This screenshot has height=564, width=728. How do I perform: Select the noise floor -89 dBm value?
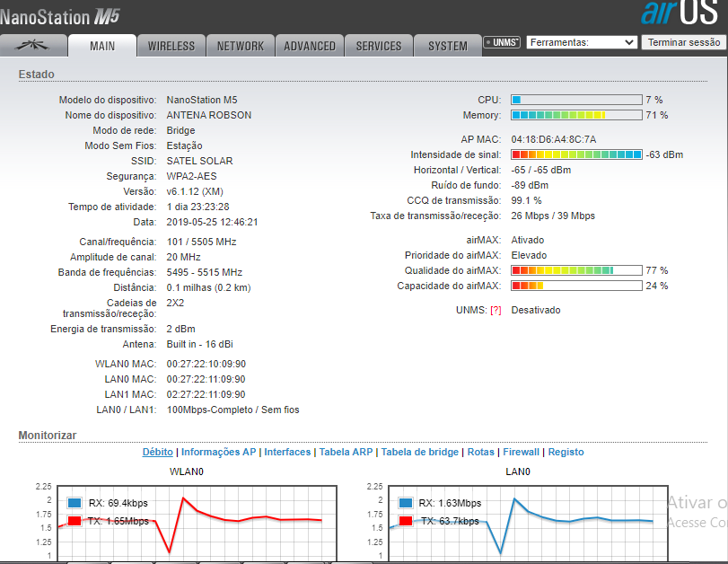[530, 185]
